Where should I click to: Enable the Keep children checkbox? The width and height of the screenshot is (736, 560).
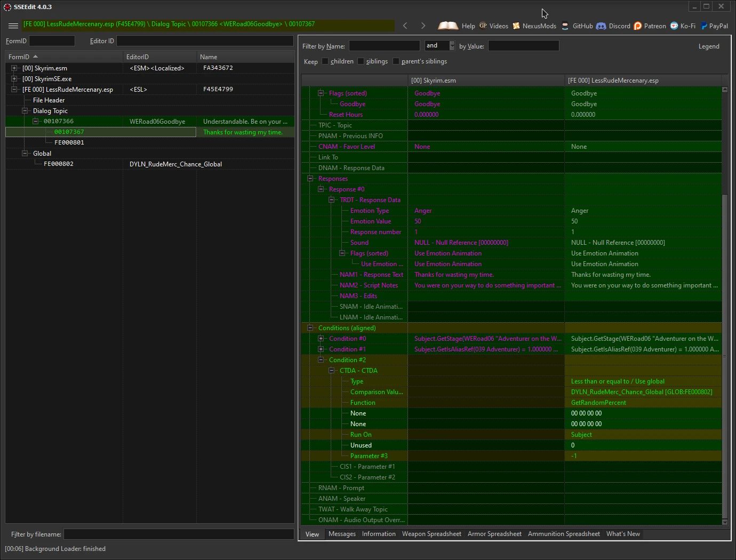tap(325, 61)
